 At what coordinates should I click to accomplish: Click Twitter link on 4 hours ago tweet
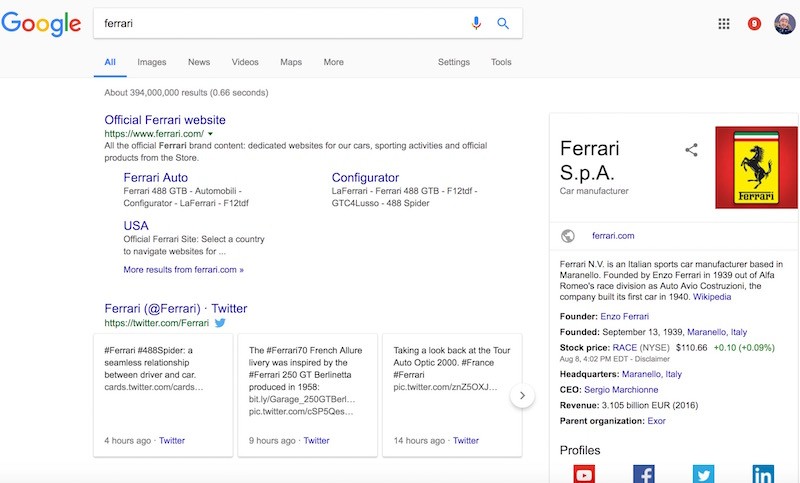(172, 441)
